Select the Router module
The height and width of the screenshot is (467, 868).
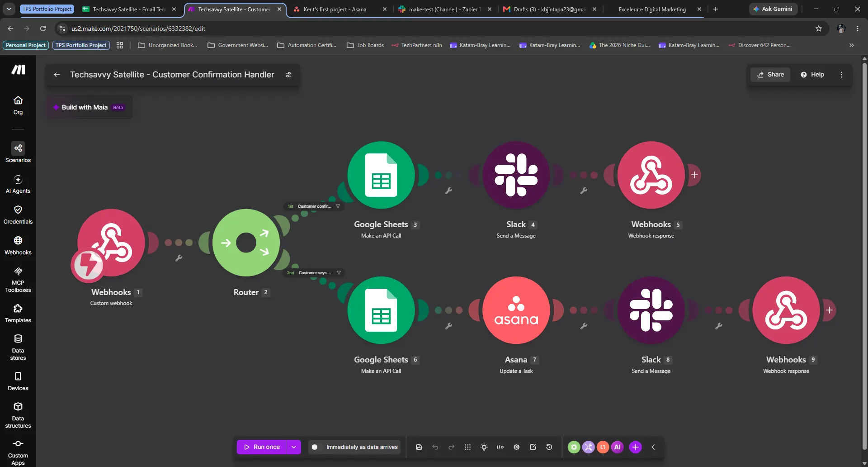246,243
